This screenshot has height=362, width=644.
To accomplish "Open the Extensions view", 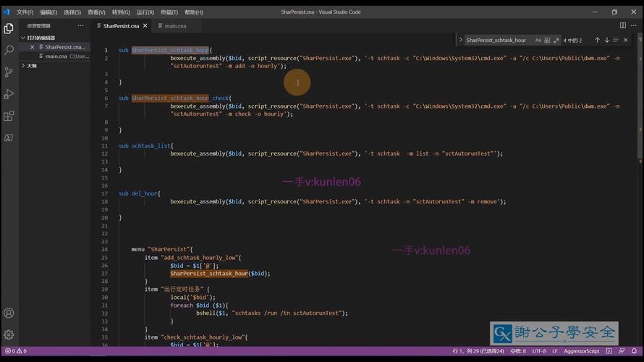I will 9,116.
